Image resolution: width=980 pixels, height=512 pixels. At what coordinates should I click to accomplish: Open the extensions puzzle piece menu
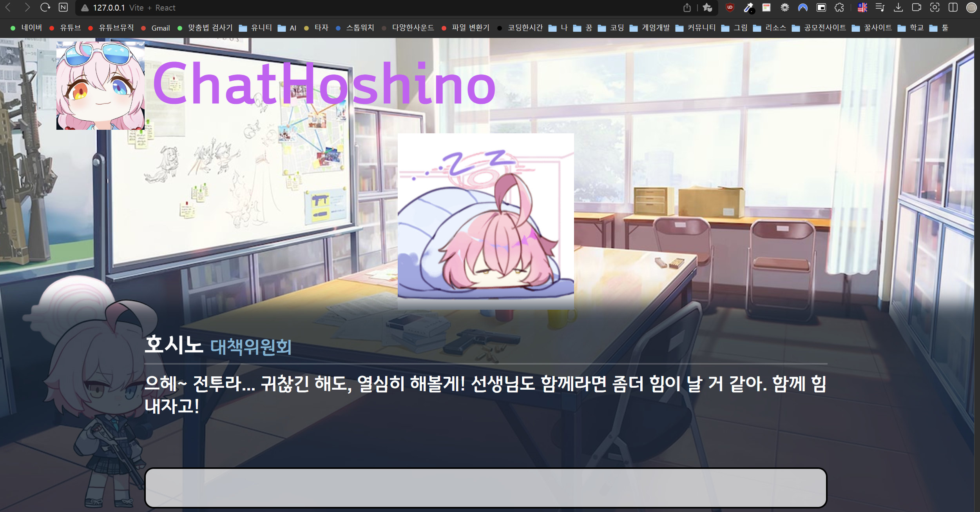(839, 7)
